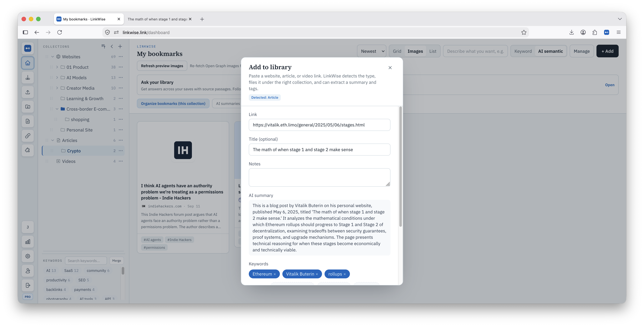Select the Personal Site folder

pos(83,130)
